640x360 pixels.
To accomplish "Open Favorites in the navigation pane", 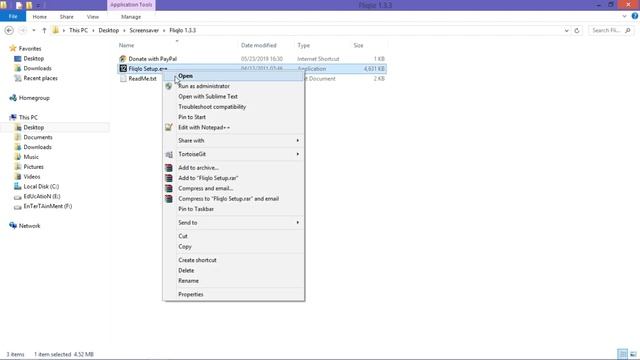I will (x=30, y=48).
